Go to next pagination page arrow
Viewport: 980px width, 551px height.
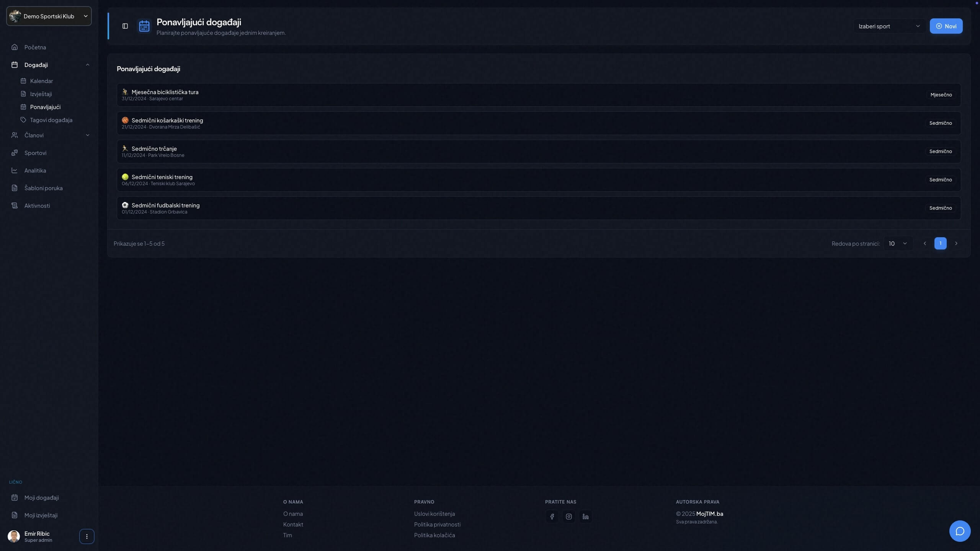(956, 243)
